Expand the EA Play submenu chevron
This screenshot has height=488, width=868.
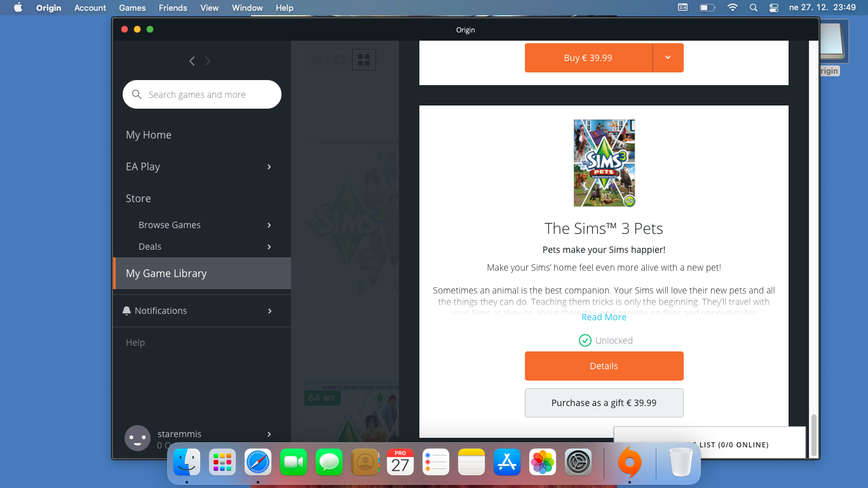269,166
